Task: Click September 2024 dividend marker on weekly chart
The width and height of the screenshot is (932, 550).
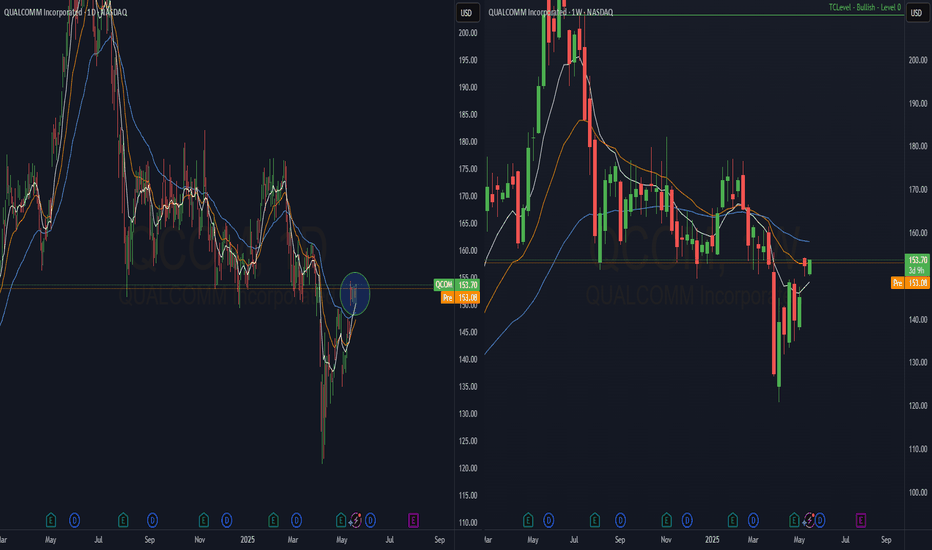Action: point(621,520)
